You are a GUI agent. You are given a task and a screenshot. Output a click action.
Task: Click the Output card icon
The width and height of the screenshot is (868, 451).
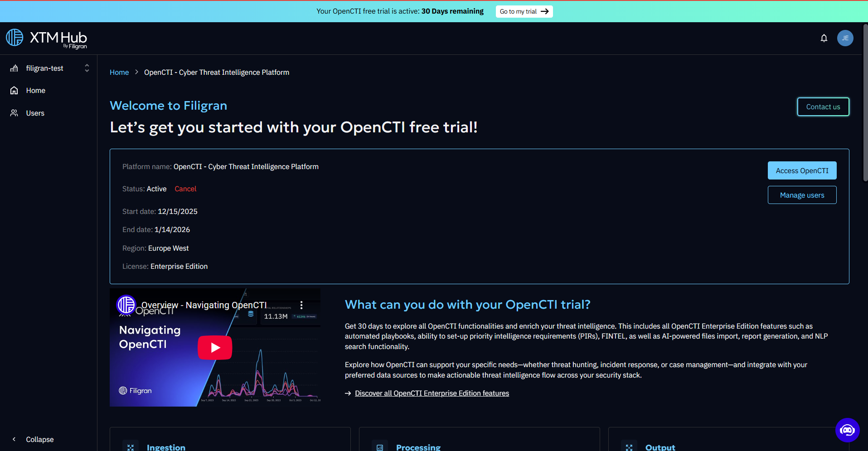pyautogui.click(x=629, y=446)
